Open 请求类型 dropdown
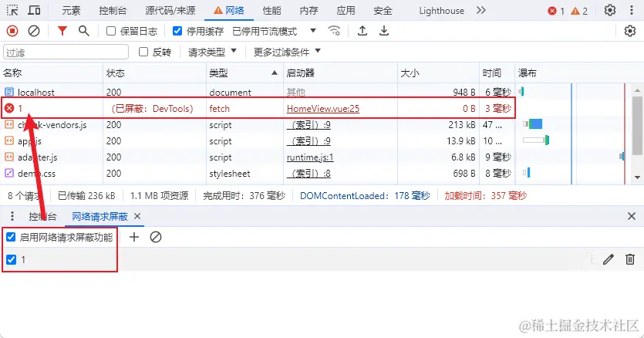644x338 pixels. (x=212, y=52)
